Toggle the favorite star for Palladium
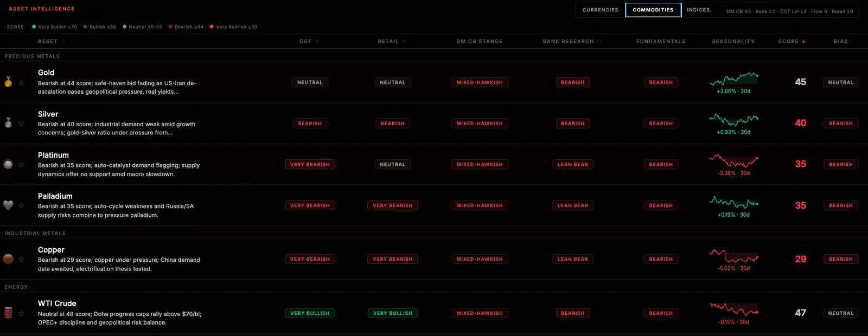This screenshot has width=868, height=336. 21,205
